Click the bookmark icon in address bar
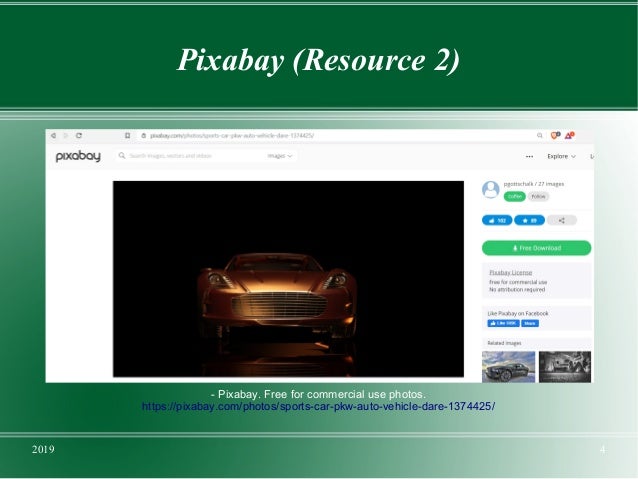 click(127, 136)
